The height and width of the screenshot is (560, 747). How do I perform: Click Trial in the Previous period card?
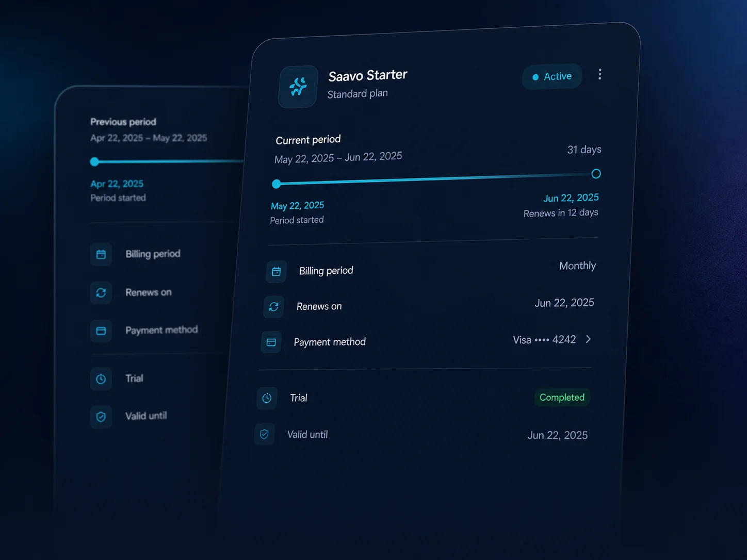pos(135,378)
